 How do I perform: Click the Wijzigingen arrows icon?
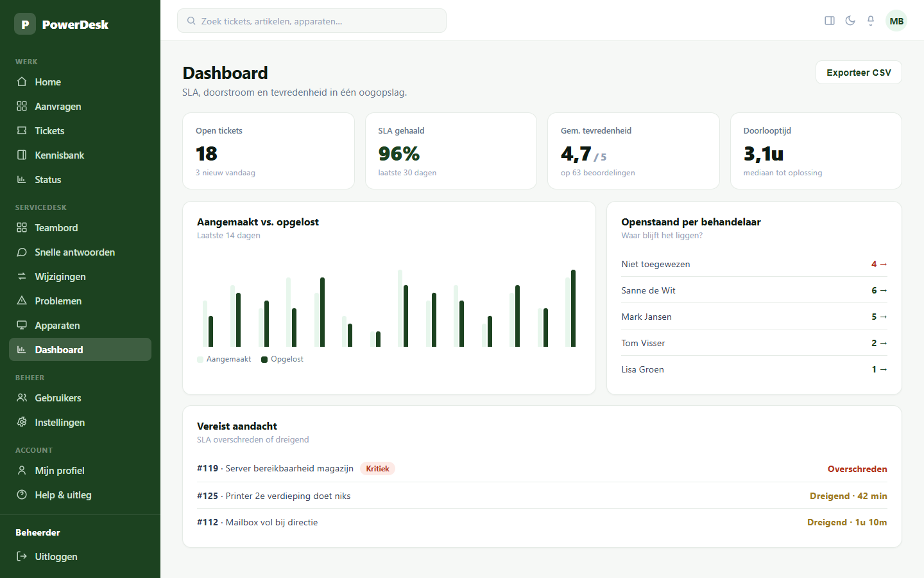22,276
